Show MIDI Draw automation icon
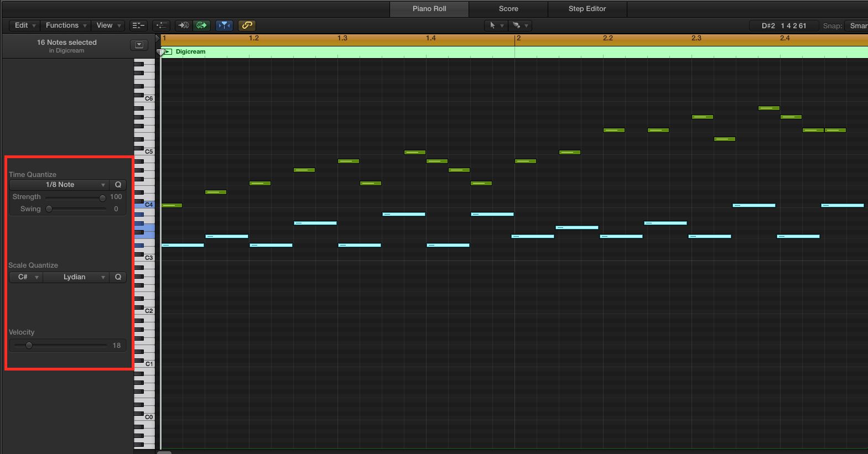Screen dimensions: 868x454 pos(161,25)
